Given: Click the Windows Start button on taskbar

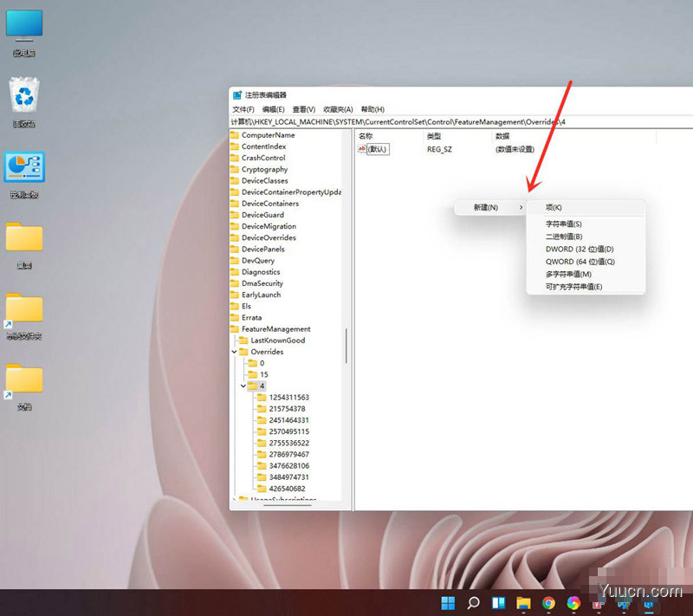Looking at the screenshot, I should pos(448,602).
